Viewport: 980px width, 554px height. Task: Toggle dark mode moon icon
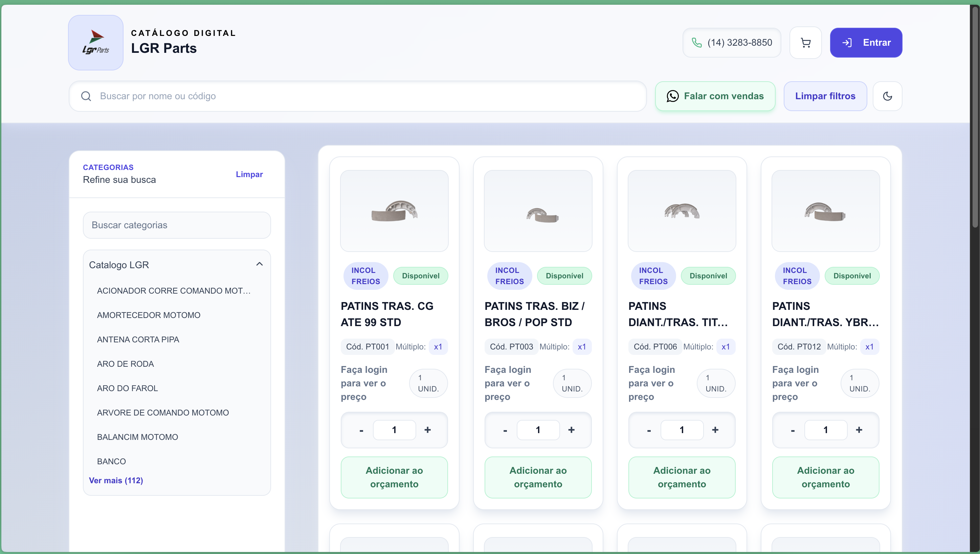[887, 96]
